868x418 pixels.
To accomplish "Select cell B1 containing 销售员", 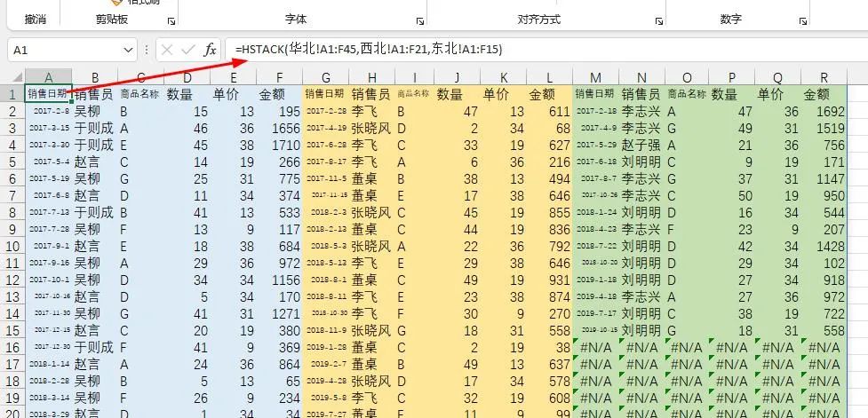I will (95, 94).
